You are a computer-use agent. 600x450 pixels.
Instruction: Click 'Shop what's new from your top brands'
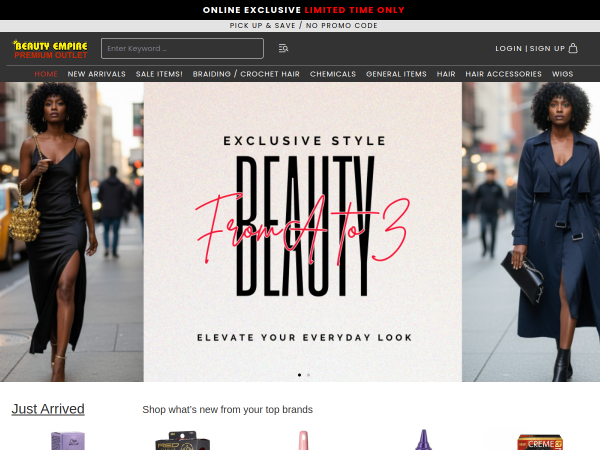click(227, 409)
